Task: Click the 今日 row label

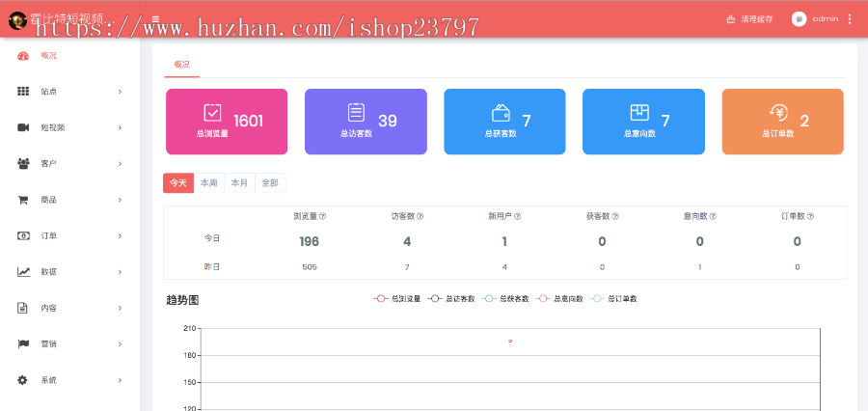Action: (x=212, y=238)
